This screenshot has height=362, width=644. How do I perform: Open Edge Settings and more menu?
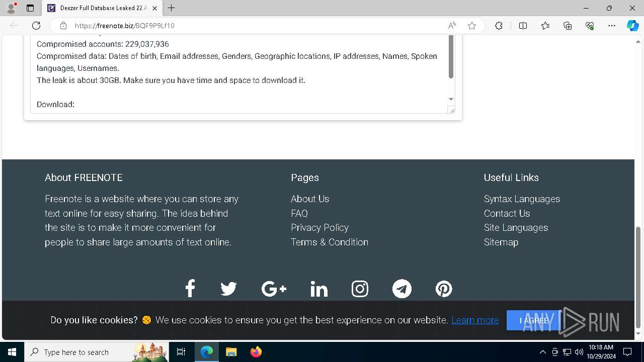pyautogui.click(x=612, y=26)
